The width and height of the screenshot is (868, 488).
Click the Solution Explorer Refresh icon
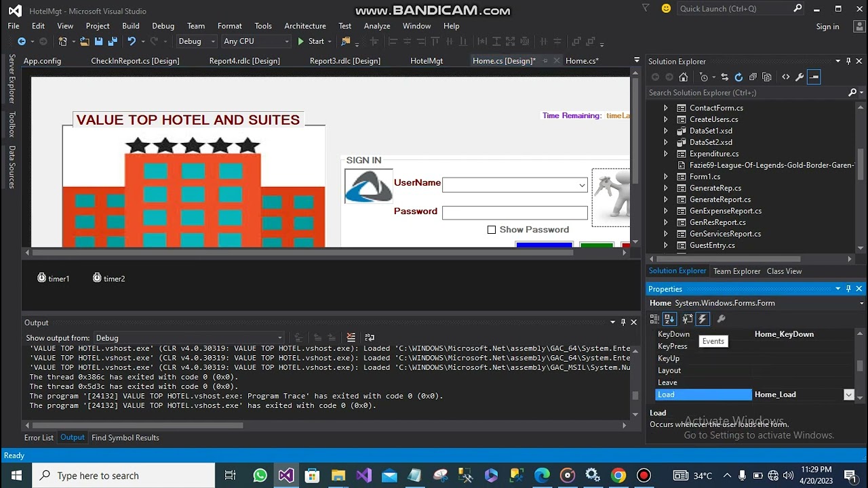click(x=738, y=77)
